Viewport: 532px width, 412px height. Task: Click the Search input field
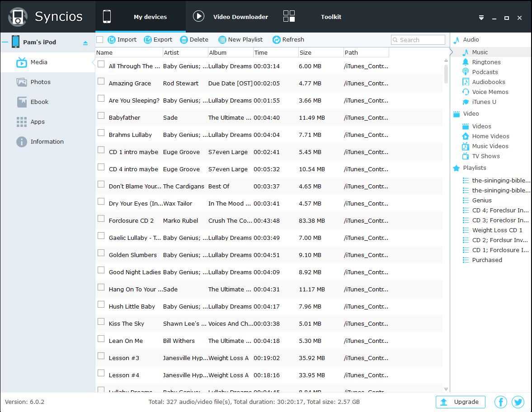pos(418,40)
